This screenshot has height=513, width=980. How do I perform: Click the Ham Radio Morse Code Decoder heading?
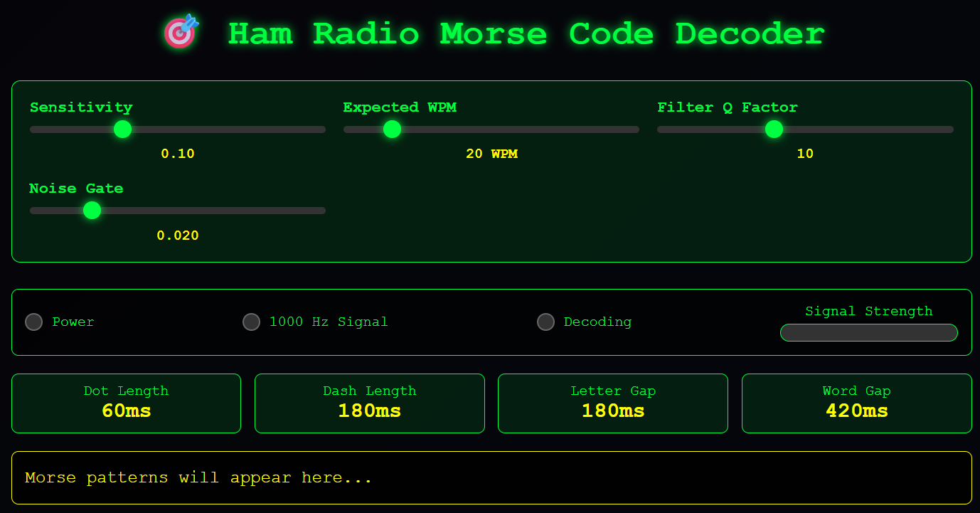pyautogui.click(x=526, y=34)
